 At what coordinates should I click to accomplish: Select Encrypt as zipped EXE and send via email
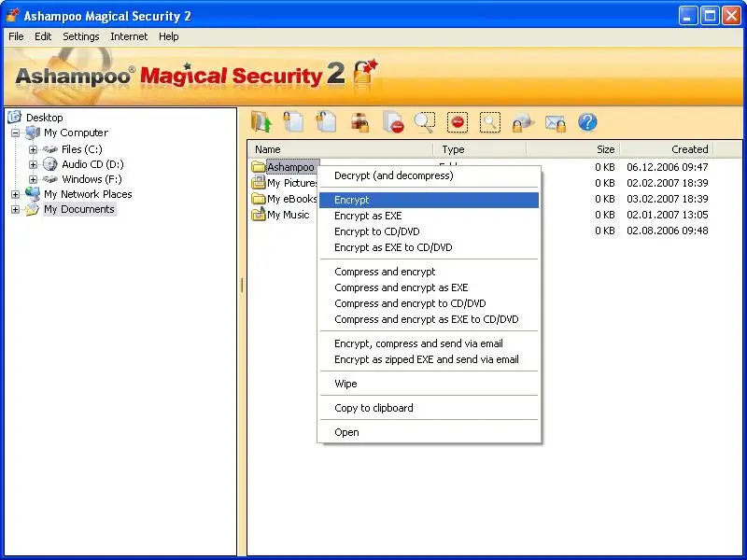(x=430, y=359)
